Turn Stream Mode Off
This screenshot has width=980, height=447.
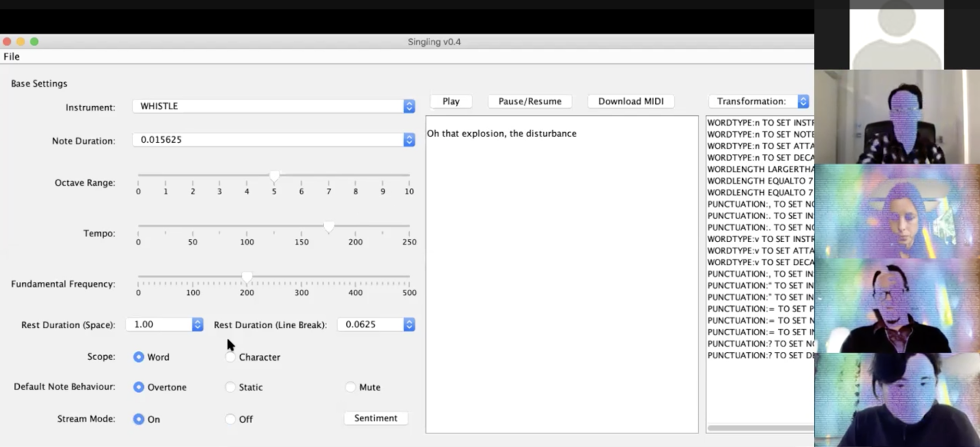coord(231,419)
